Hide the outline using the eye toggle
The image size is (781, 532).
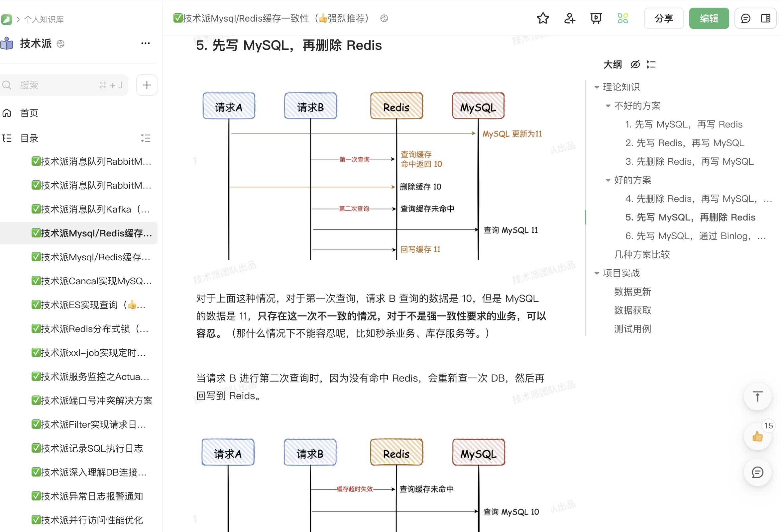(635, 64)
